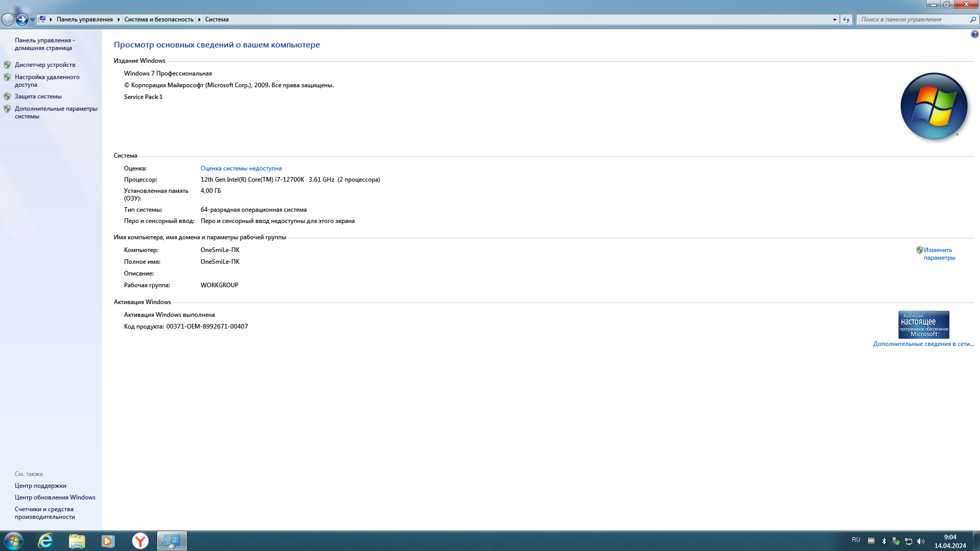Open Диспетчер устройств from the sidebar

44,65
